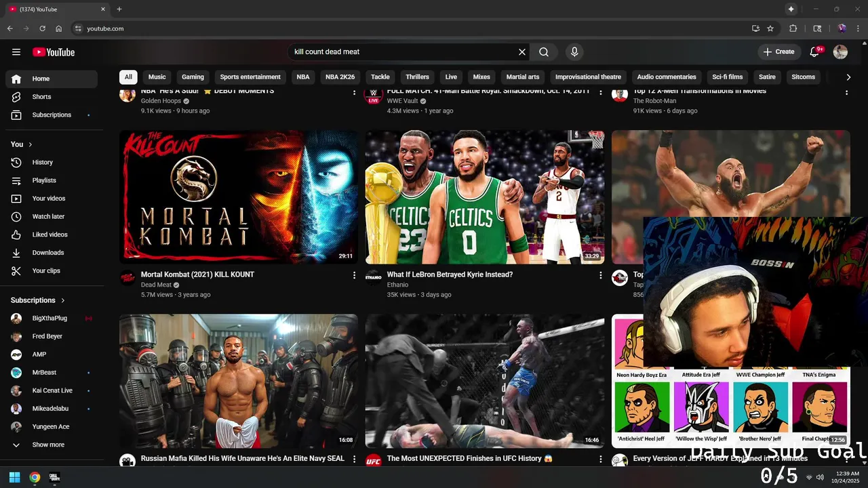Open Fred Beyer channel subscription
The image size is (868, 488).
[x=52, y=336]
